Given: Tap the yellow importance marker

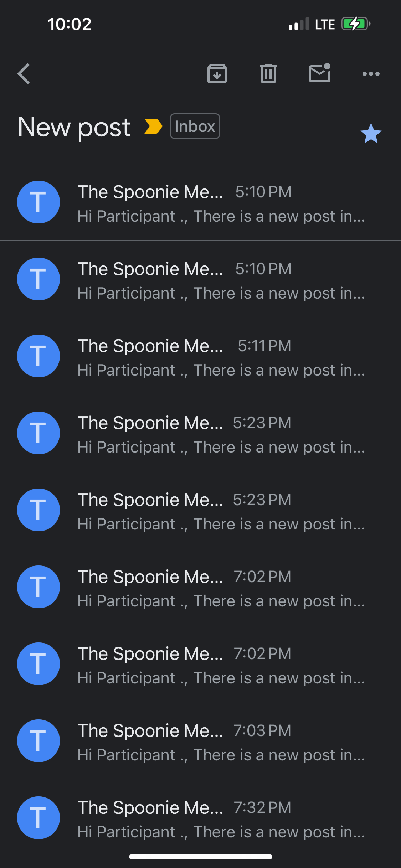Looking at the screenshot, I should point(153,126).
